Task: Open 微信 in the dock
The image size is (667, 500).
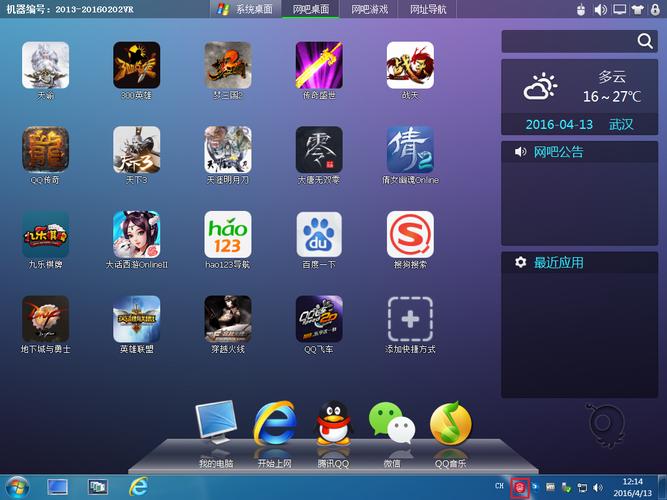Action: pos(391,425)
